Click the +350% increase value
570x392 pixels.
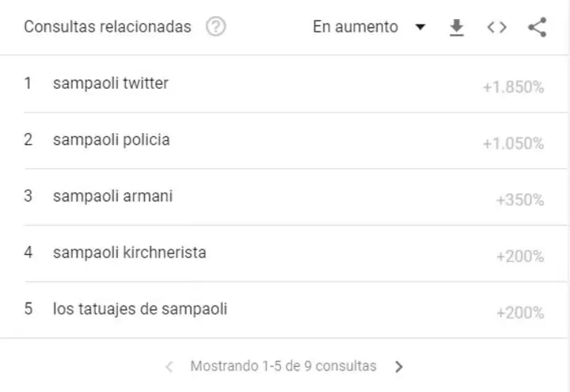(x=520, y=200)
